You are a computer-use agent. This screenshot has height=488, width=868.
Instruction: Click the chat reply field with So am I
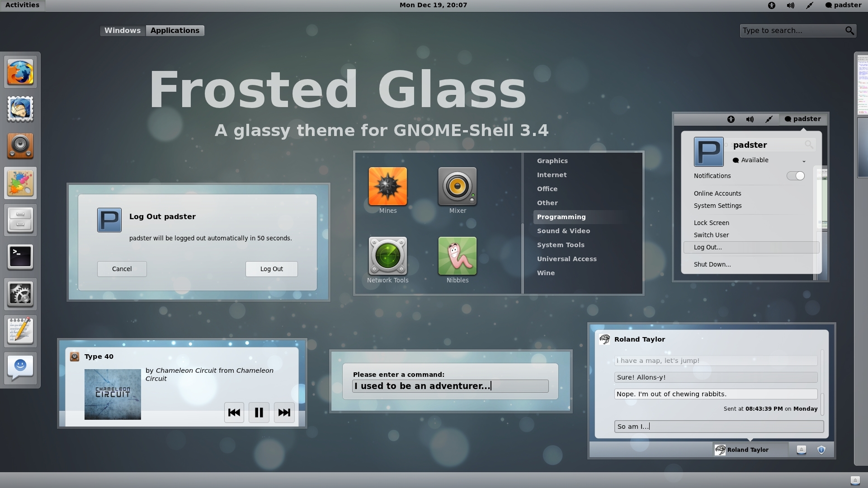click(x=719, y=427)
